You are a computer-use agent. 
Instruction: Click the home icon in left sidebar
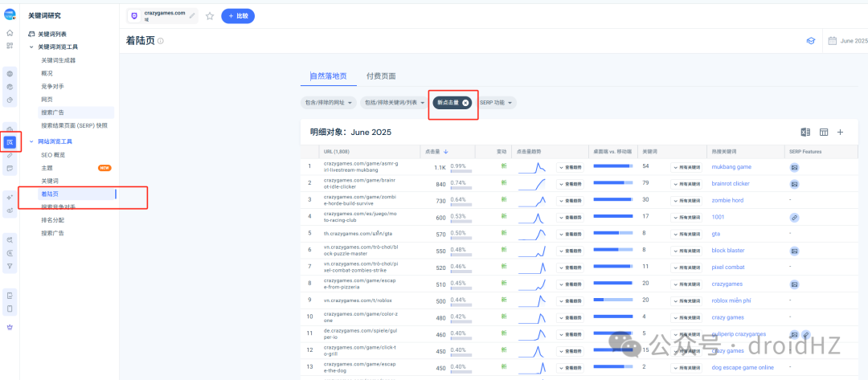10,33
